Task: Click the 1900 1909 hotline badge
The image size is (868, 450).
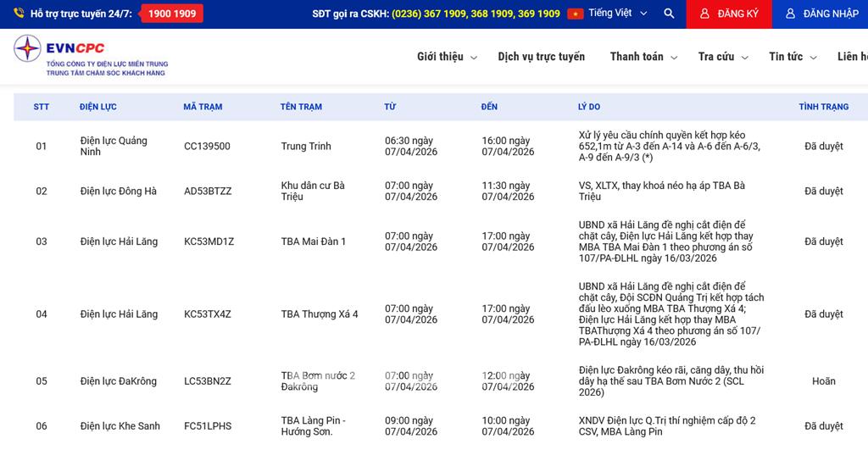Action: click(x=172, y=14)
